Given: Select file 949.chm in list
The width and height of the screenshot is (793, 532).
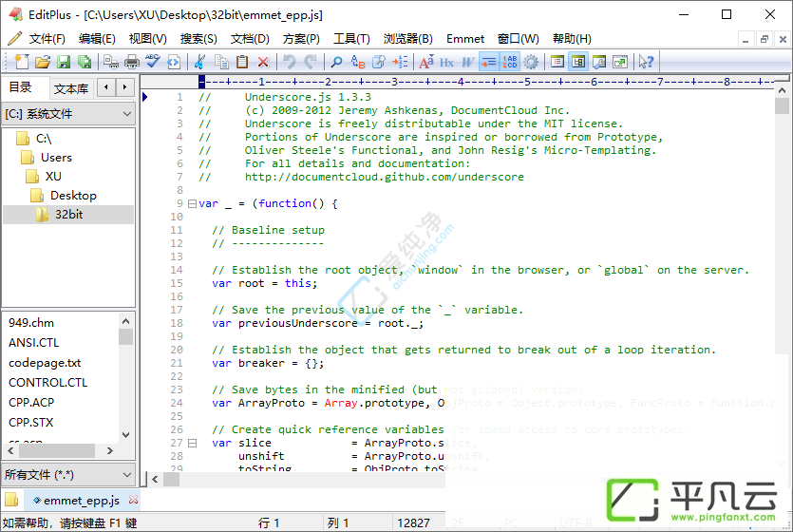Looking at the screenshot, I should tap(30, 323).
